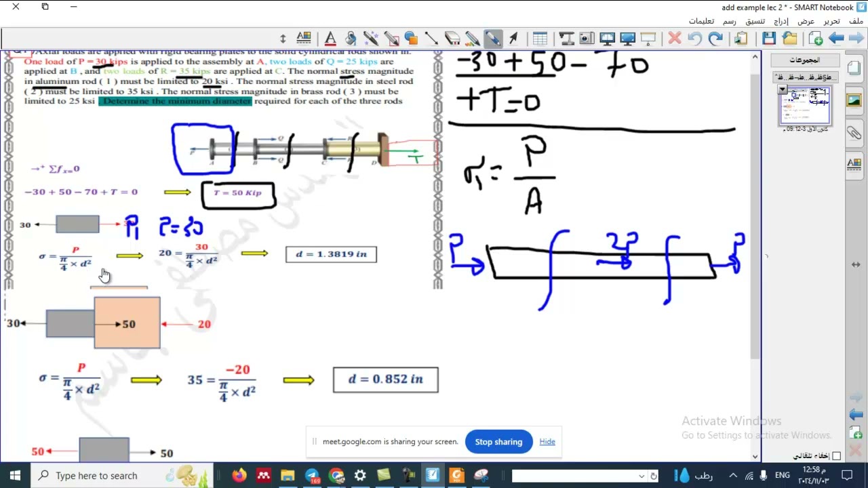
Task: Open the تنسيق (Format) menu
Action: (755, 21)
